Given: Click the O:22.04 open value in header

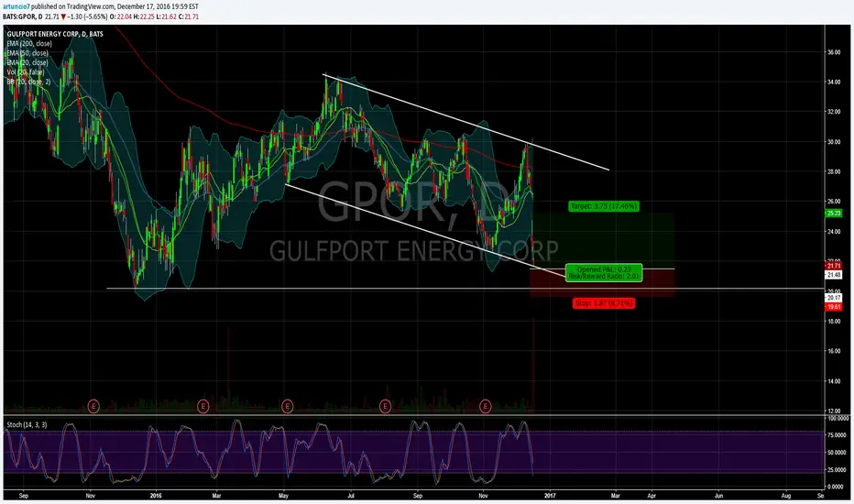Looking at the screenshot, I should click(120, 16).
